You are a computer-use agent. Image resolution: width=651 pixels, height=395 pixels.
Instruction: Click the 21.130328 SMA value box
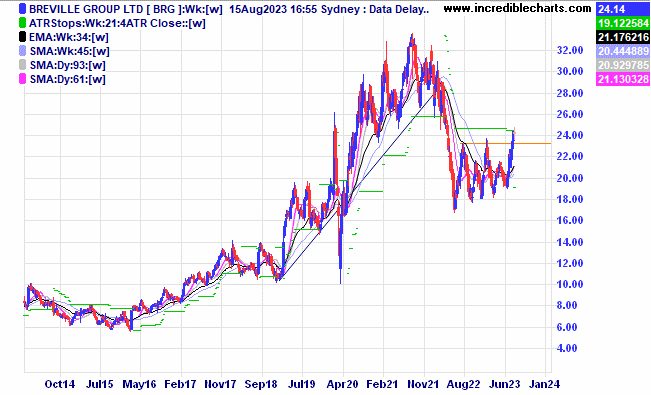click(623, 79)
